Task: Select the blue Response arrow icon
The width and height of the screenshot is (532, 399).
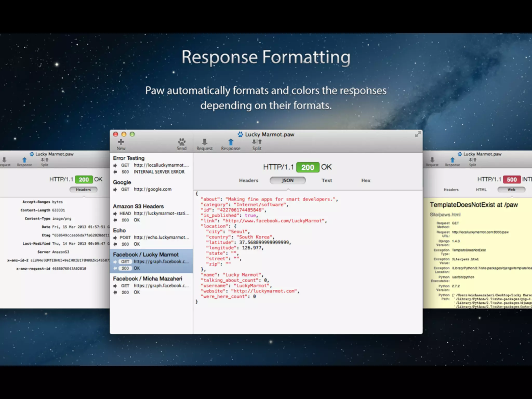Action: (x=231, y=142)
